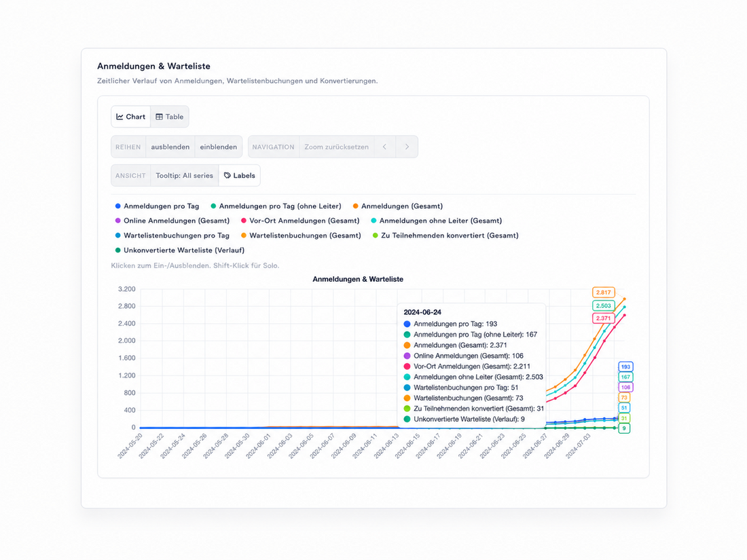
Task: Toggle 'Zu Teilnehmenden konvertiert (Gesamt)' legend series
Action: point(446,236)
